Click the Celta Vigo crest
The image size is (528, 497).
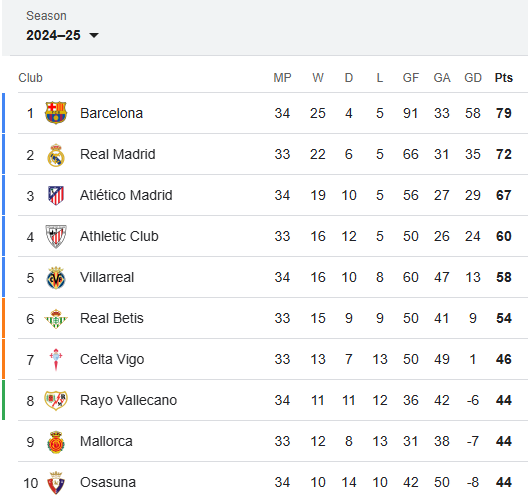pyautogui.click(x=56, y=360)
